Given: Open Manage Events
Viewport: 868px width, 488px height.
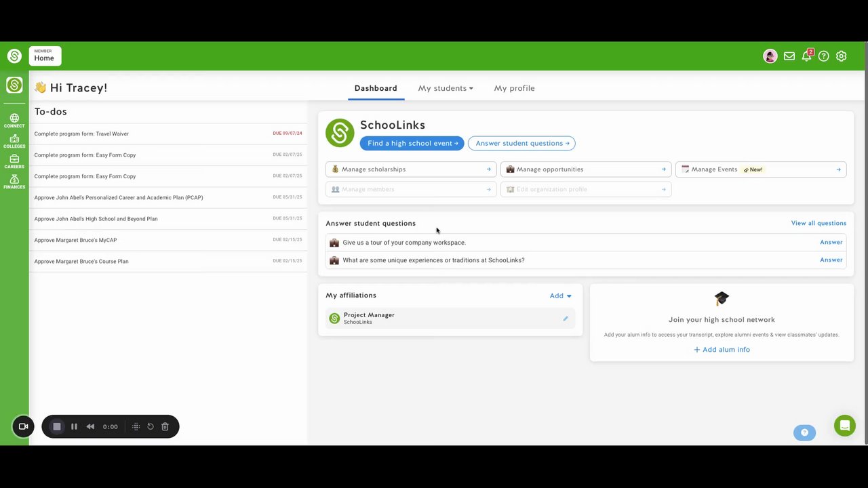Looking at the screenshot, I should coord(761,169).
